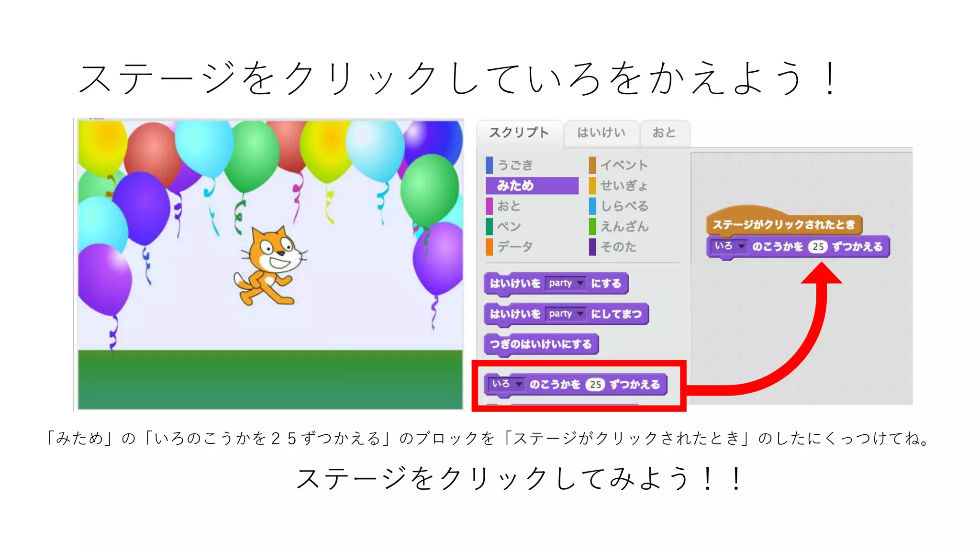Click the ステージがクリックされたとき hat block
This screenshot has width=980, height=551.
[784, 223]
